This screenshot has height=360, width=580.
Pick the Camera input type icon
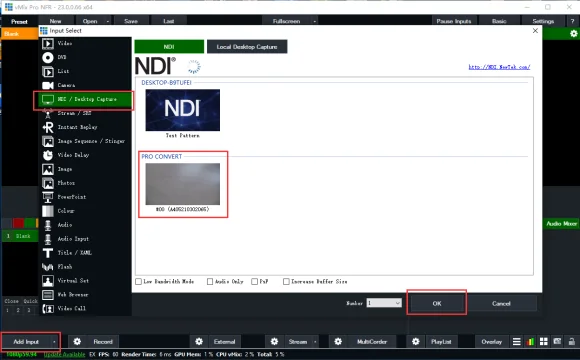[x=48, y=85]
